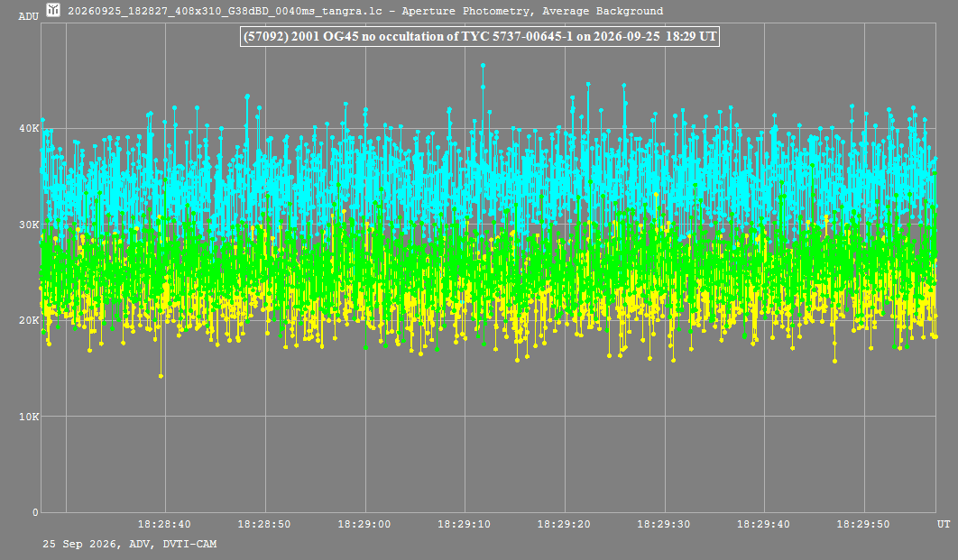This screenshot has width=958, height=560.
Task: Select the 18:29:10 time axis label
Action: (x=464, y=524)
